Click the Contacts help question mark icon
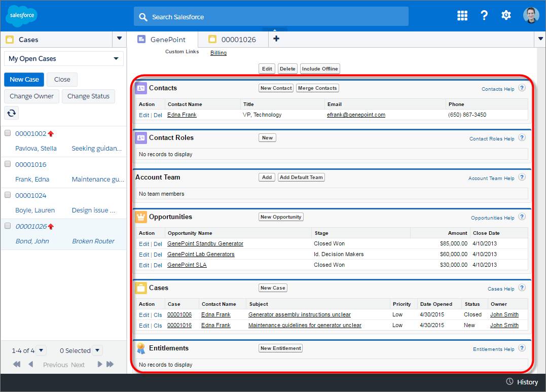The width and height of the screenshot is (546, 392). coord(522,88)
